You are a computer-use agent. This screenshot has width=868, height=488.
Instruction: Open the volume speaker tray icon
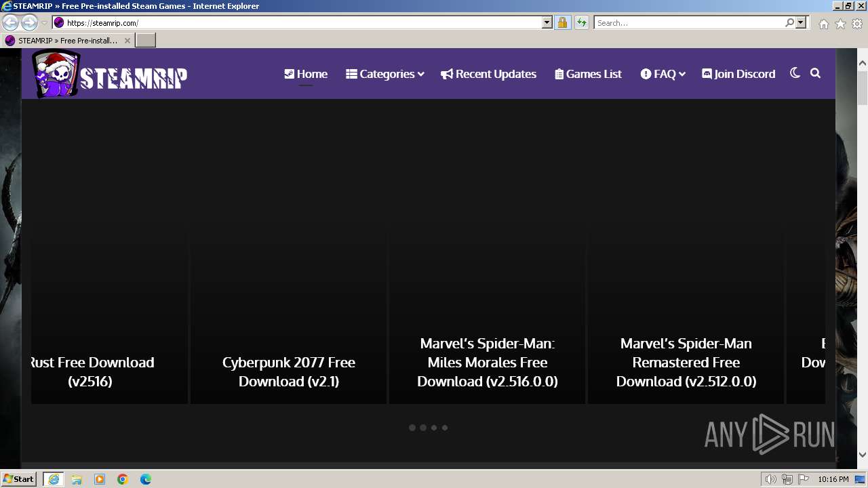tap(771, 479)
